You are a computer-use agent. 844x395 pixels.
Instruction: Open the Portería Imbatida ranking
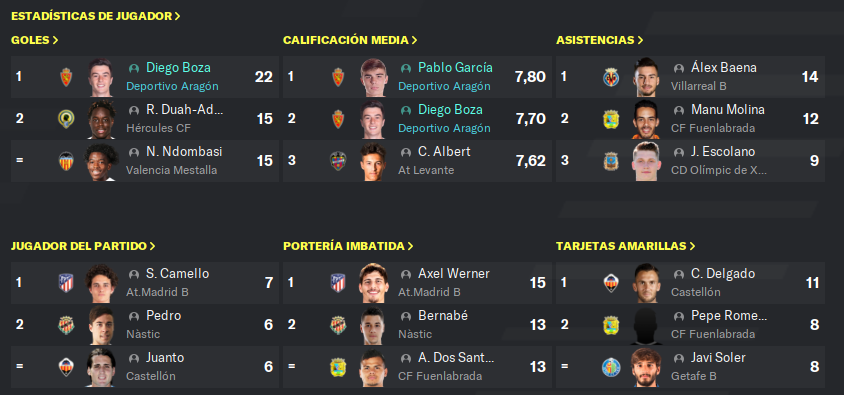click(348, 246)
